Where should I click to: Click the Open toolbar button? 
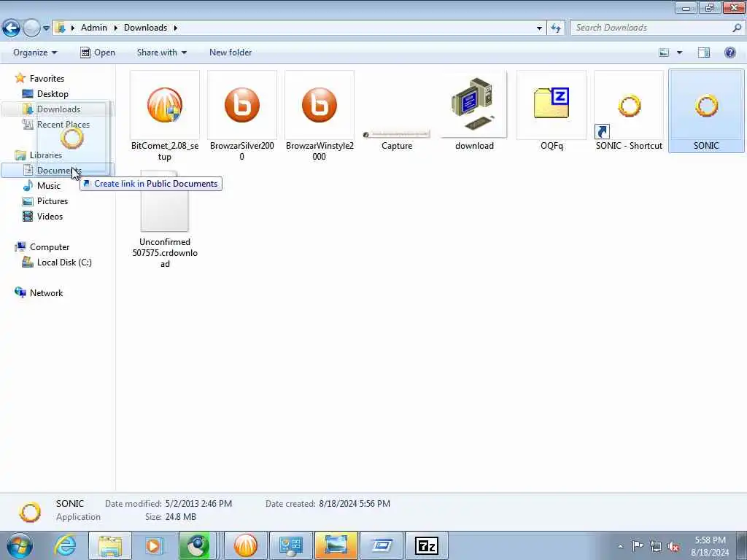(98, 52)
